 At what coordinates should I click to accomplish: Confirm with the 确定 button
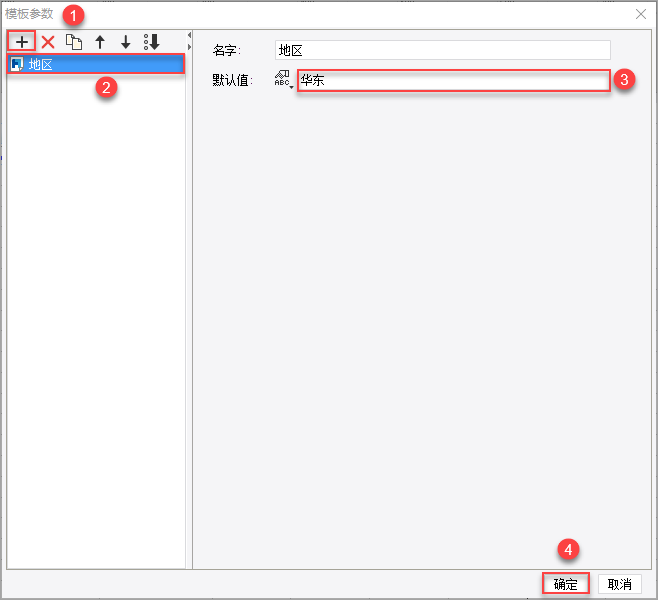(565, 584)
